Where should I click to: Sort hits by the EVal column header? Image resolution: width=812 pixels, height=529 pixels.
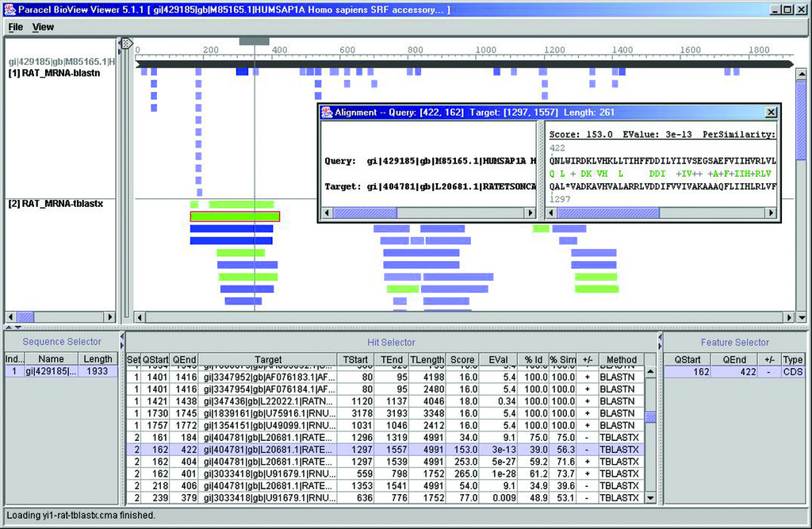point(497,359)
